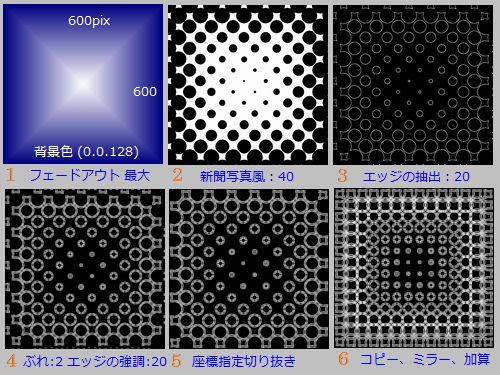Screen dimensions: 500x375
Task: Click the blue gradient fade-out thumbnail
Action: pyautogui.click(x=83, y=84)
